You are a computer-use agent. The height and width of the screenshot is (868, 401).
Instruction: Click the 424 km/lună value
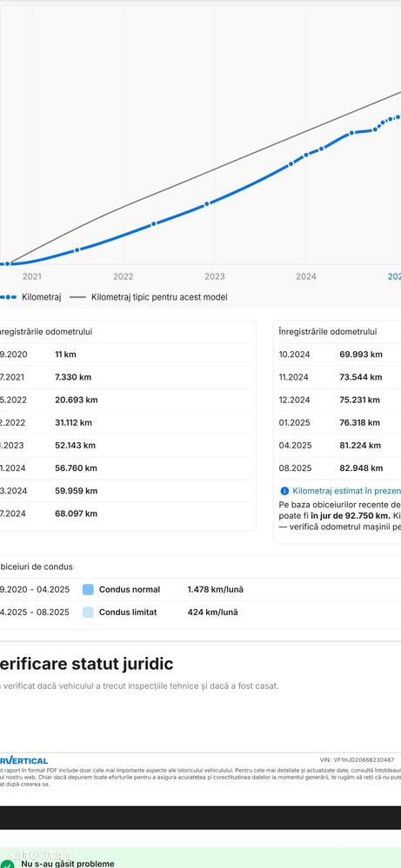click(213, 613)
